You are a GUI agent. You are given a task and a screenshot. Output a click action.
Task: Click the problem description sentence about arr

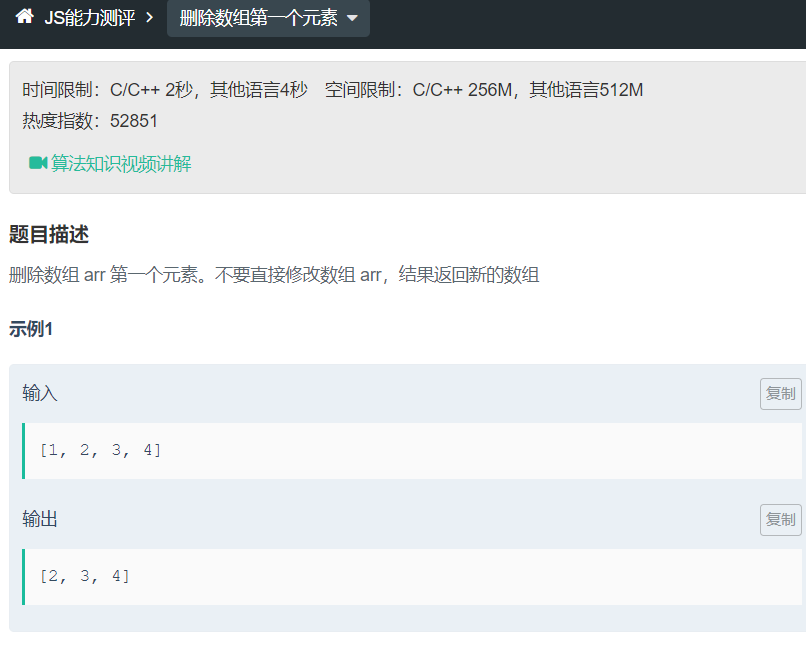coord(274,275)
